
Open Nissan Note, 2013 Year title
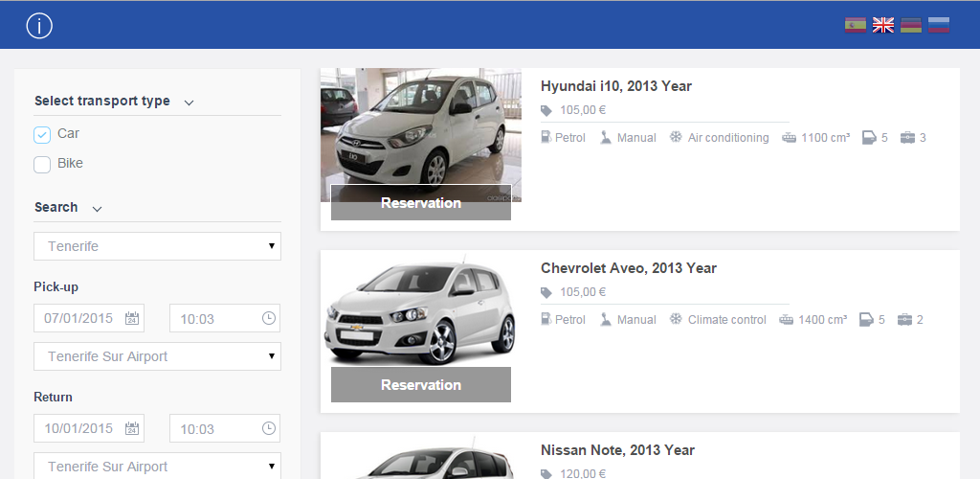(617, 450)
